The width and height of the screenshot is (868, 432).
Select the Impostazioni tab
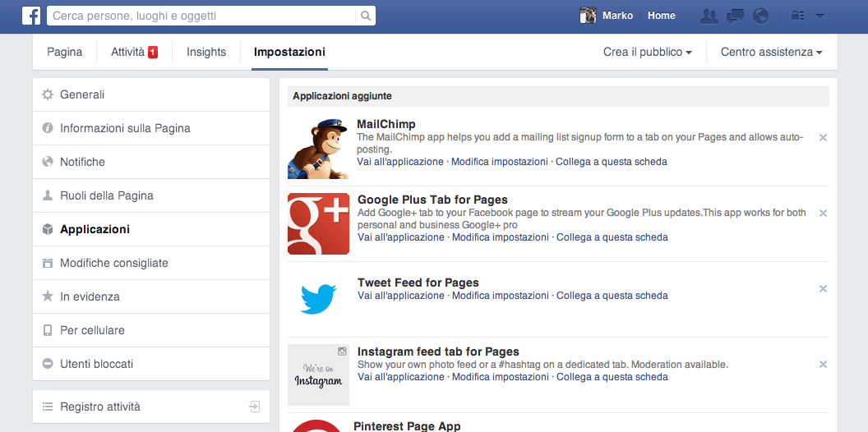tap(289, 52)
